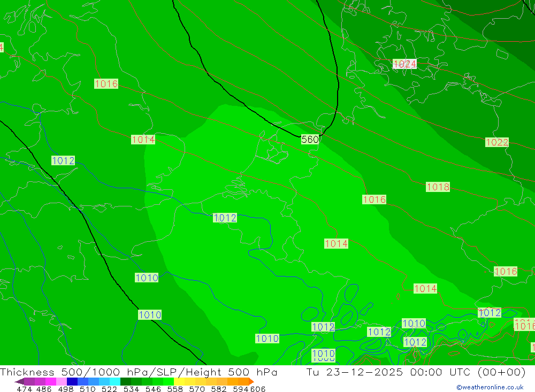This screenshot has width=535, height=392.
Task: Pick the cyan swatch in the legend
Action: tap(115, 381)
